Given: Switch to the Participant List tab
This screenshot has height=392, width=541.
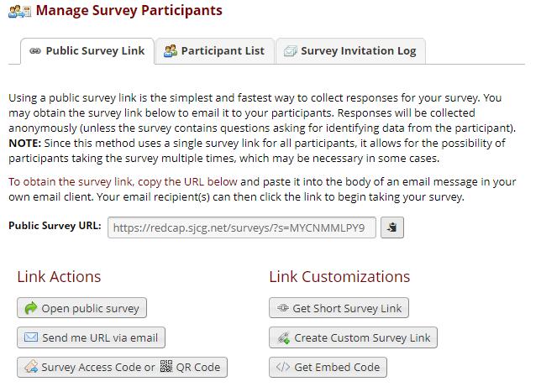Looking at the screenshot, I should (215, 51).
